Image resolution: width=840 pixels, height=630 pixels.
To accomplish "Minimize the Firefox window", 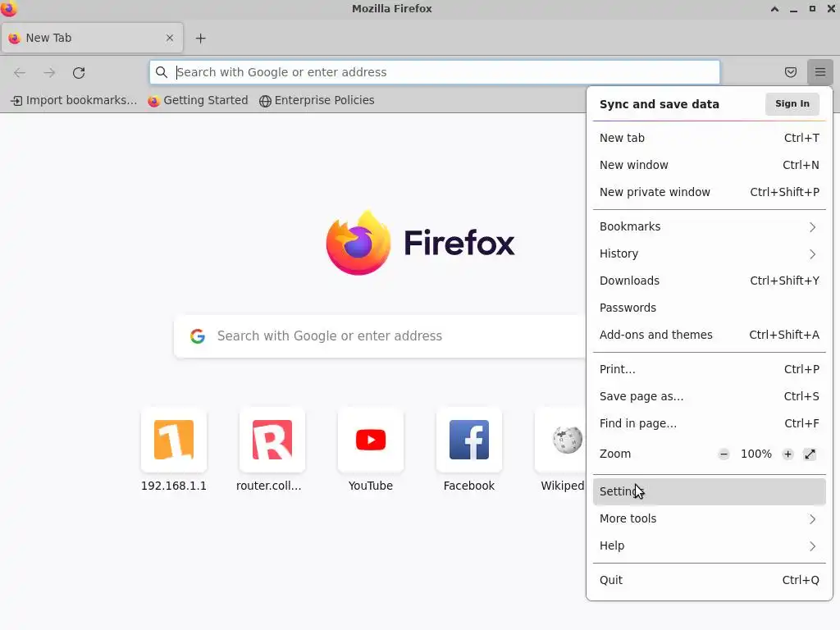I will click(x=793, y=9).
